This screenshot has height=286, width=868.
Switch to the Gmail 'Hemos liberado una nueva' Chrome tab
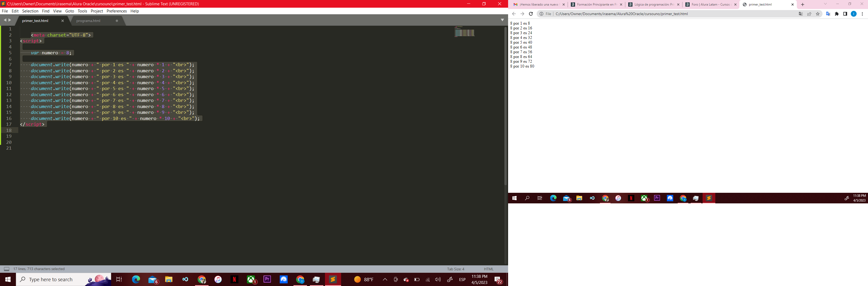(x=539, y=5)
